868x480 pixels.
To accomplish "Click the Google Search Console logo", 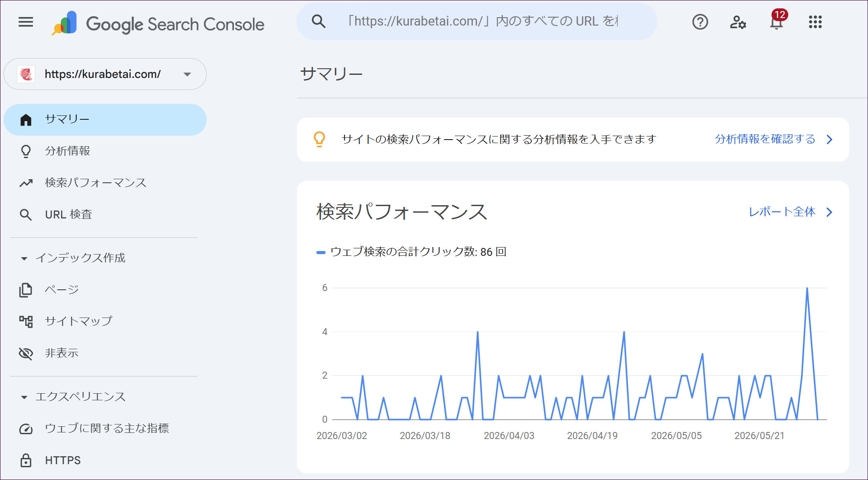I will pos(158,24).
